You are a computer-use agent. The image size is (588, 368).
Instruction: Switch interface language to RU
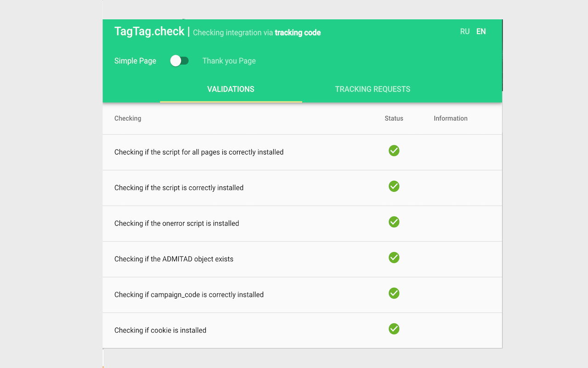click(465, 31)
